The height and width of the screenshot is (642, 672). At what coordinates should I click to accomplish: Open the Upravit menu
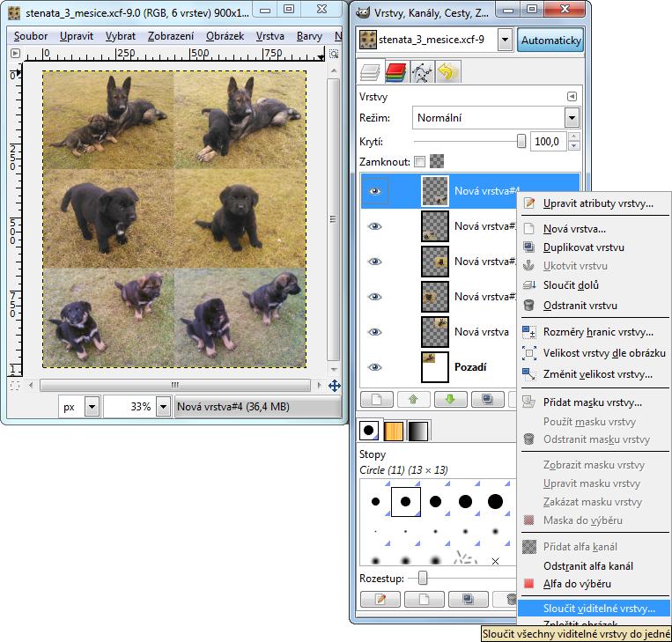[x=77, y=36]
